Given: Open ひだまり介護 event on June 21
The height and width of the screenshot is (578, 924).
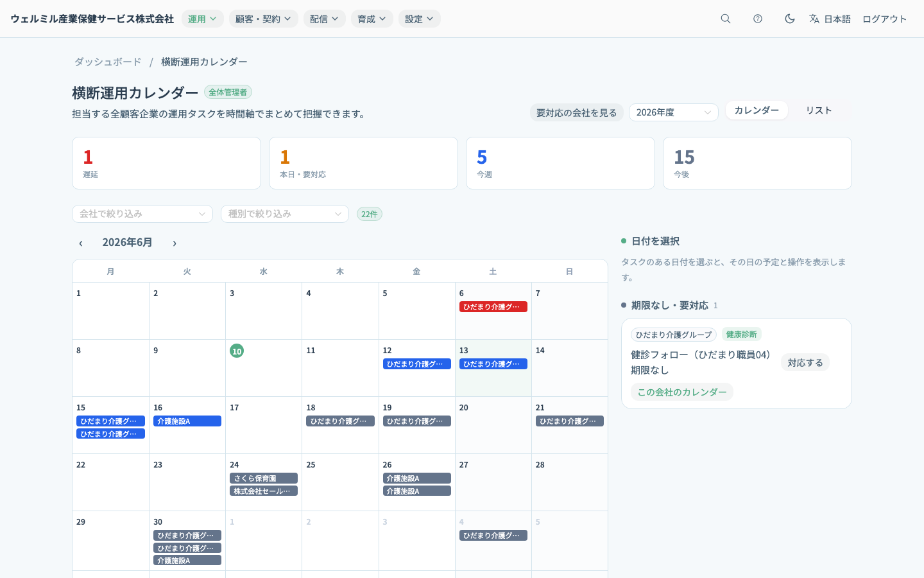Looking at the screenshot, I should point(569,421).
